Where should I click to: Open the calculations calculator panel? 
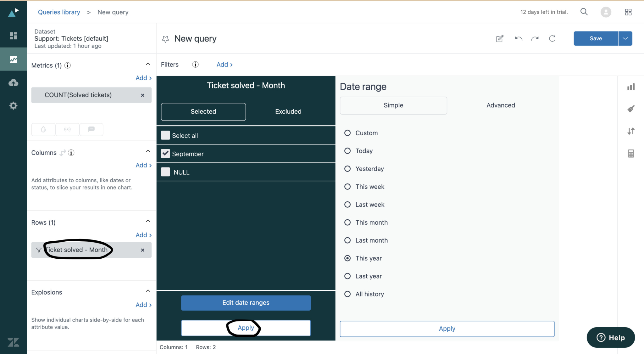tap(630, 153)
